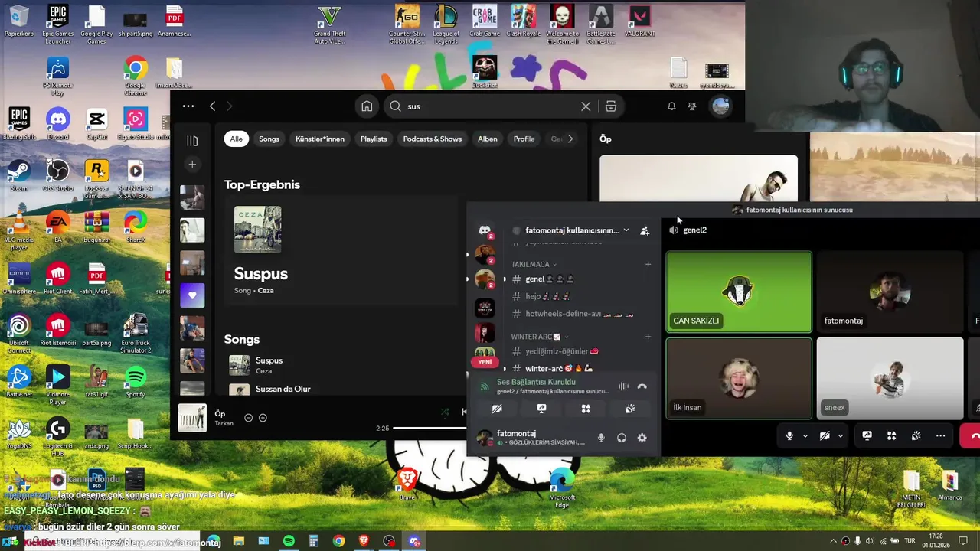980x551 pixels.
Task: Add channel to WINTER ARC category
Action: pos(648,337)
